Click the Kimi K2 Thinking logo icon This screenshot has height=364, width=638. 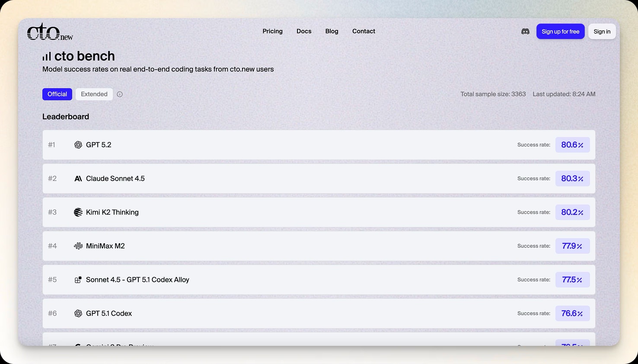click(78, 212)
